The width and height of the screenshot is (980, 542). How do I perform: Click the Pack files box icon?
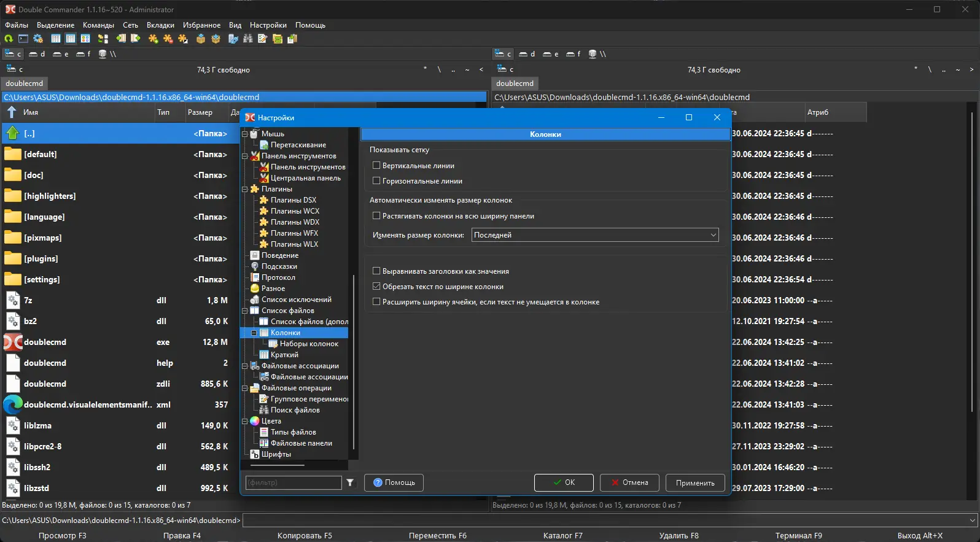(x=201, y=39)
